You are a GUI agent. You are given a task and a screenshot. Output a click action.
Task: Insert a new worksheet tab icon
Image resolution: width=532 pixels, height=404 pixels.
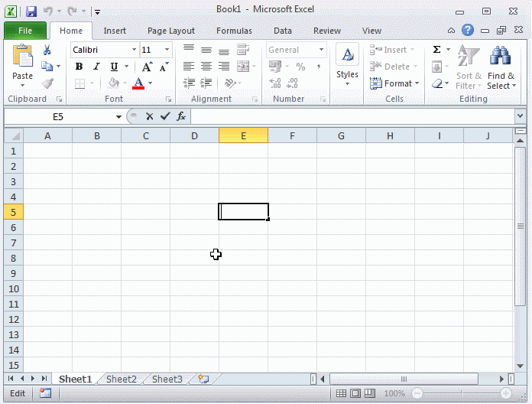click(x=203, y=379)
